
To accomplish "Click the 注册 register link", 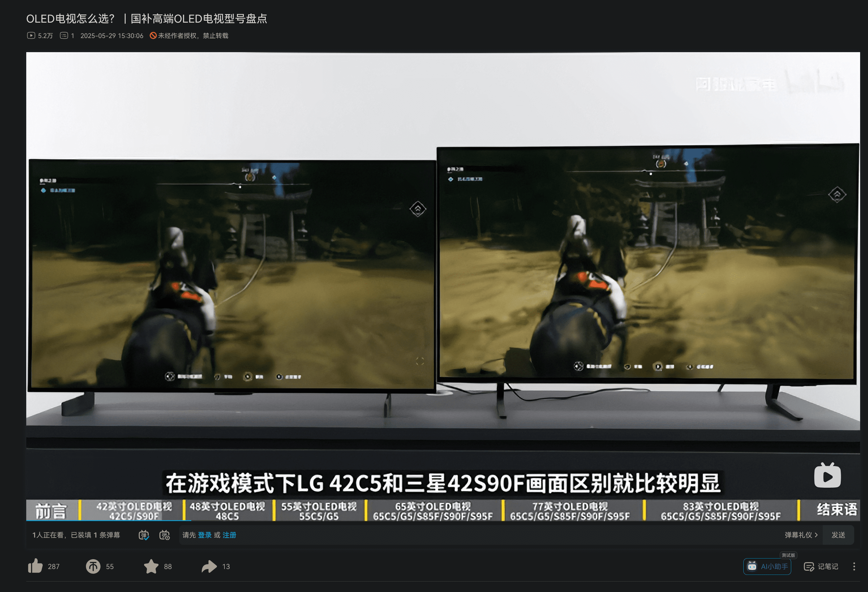I will [x=229, y=535].
